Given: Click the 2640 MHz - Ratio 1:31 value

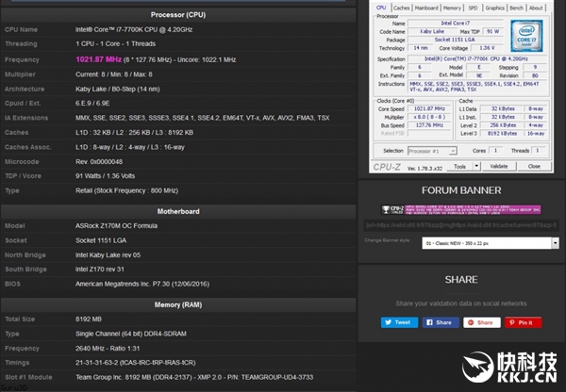Looking at the screenshot, I should [108, 349].
